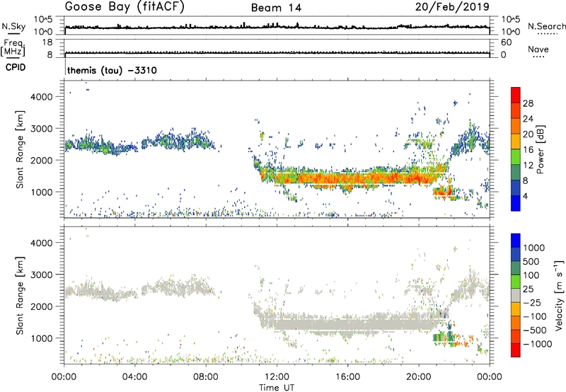Click the "Nave" legend label
The height and width of the screenshot is (392, 566).
[538, 50]
